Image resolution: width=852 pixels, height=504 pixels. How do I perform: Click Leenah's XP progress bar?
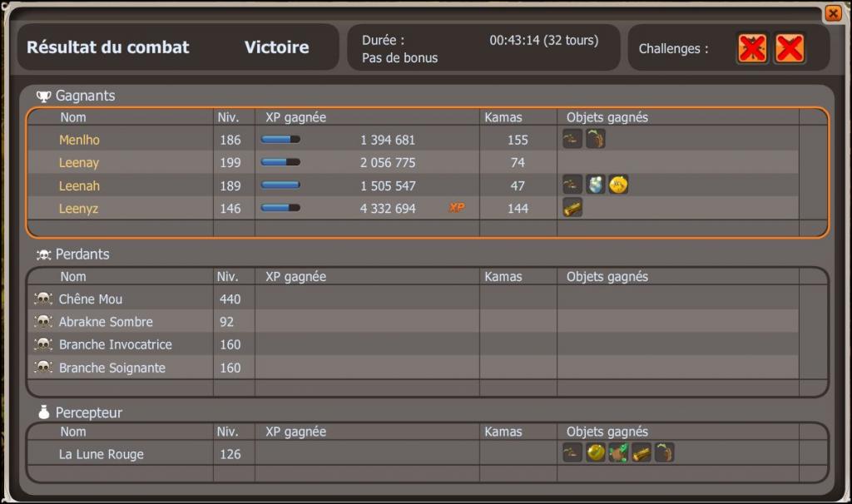pos(280,185)
